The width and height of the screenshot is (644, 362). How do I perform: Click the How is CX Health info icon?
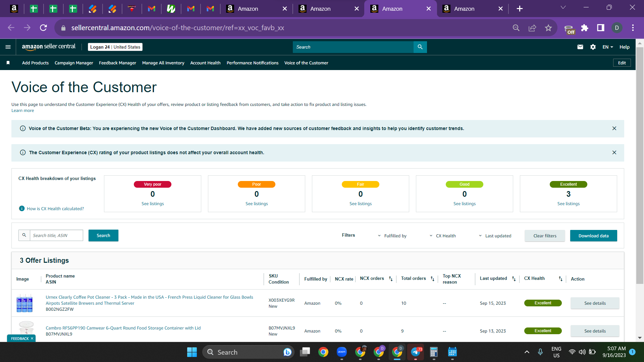click(x=22, y=208)
